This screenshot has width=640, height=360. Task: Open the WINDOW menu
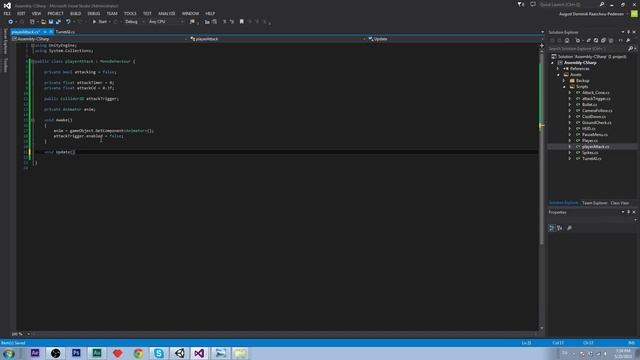coord(191,13)
